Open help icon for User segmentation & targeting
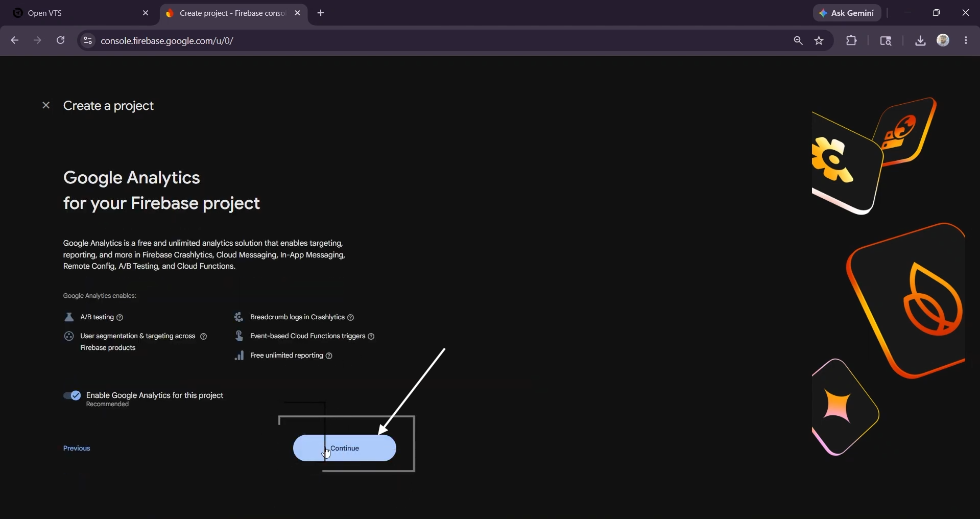The height and width of the screenshot is (519, 980). [x=204, y=337]
